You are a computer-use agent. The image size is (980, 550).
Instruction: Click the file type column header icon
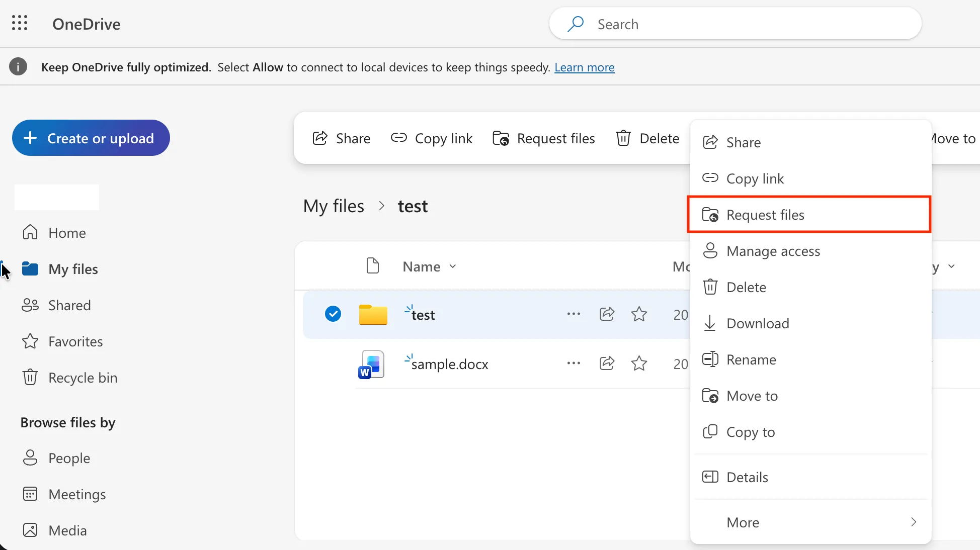tap(373, 265)
